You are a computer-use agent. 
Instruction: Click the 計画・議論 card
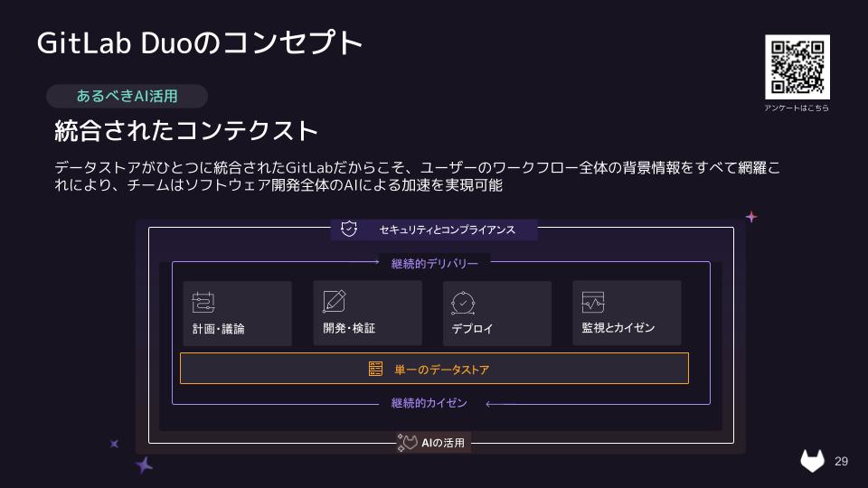pyautogui.click(x=237, y=314)
